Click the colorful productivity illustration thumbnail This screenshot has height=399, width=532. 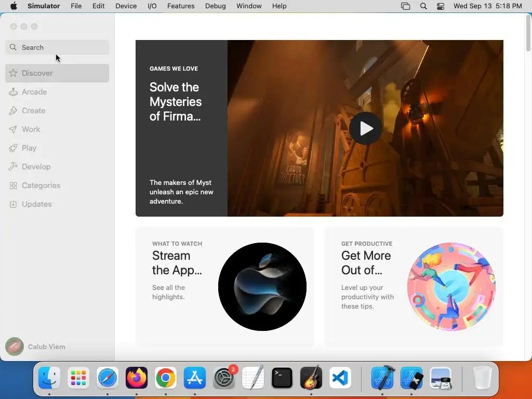coord(451,287)
